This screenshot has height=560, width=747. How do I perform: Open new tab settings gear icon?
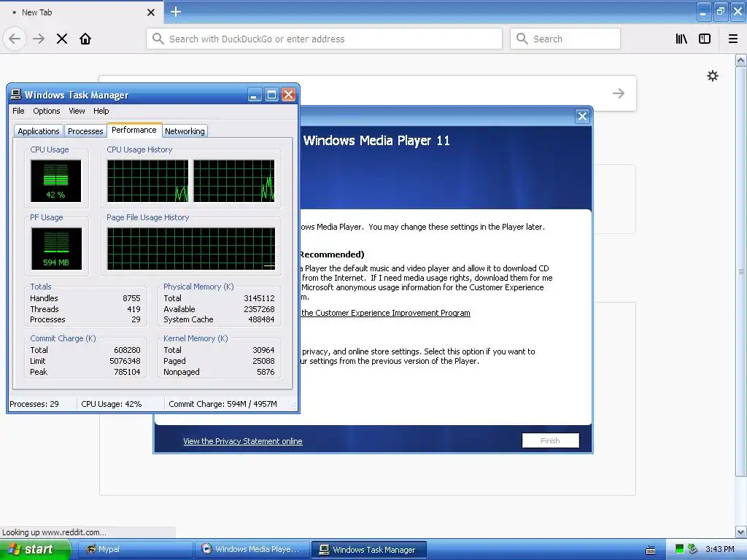713,76
